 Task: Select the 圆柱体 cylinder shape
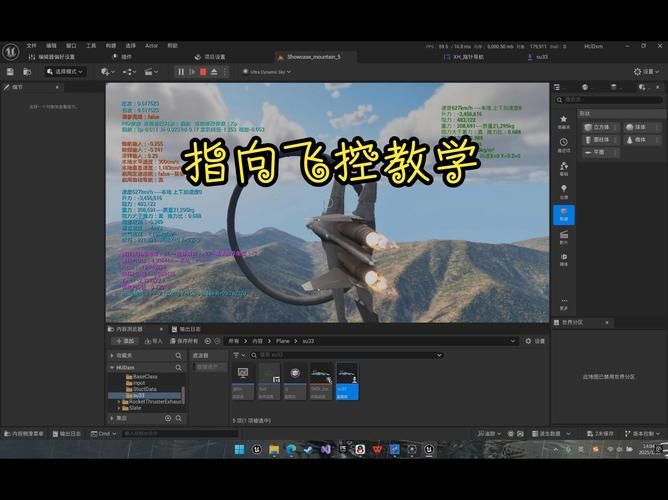(601, 140)
